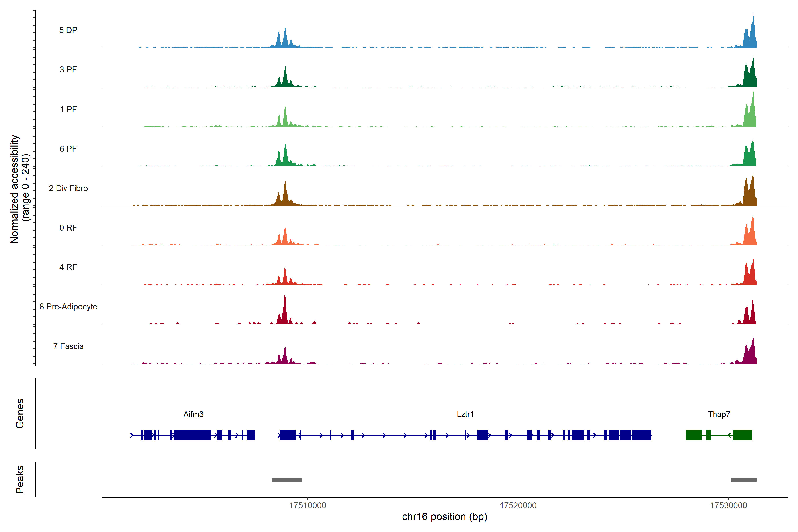Click the Lztr1 gene label
Image resolution: width=798 pixels, height=532 pixels.
point(465,414)
